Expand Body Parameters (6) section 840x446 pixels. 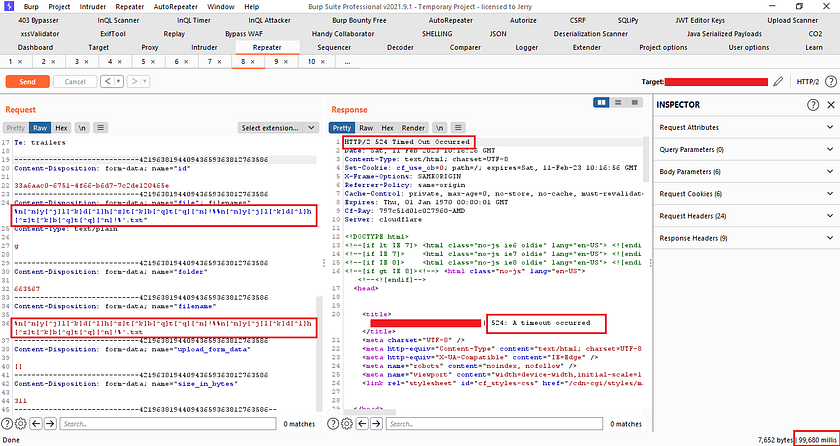(746, 171)
